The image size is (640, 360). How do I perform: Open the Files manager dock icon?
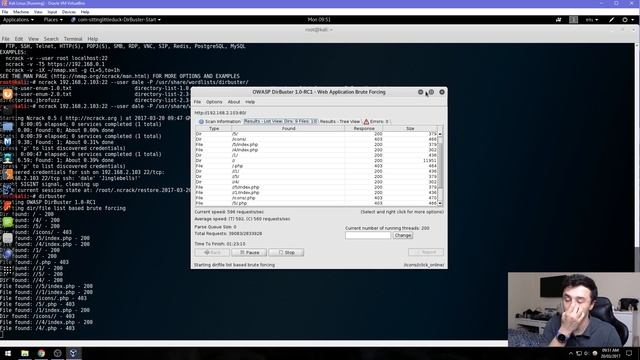(7, 126)
